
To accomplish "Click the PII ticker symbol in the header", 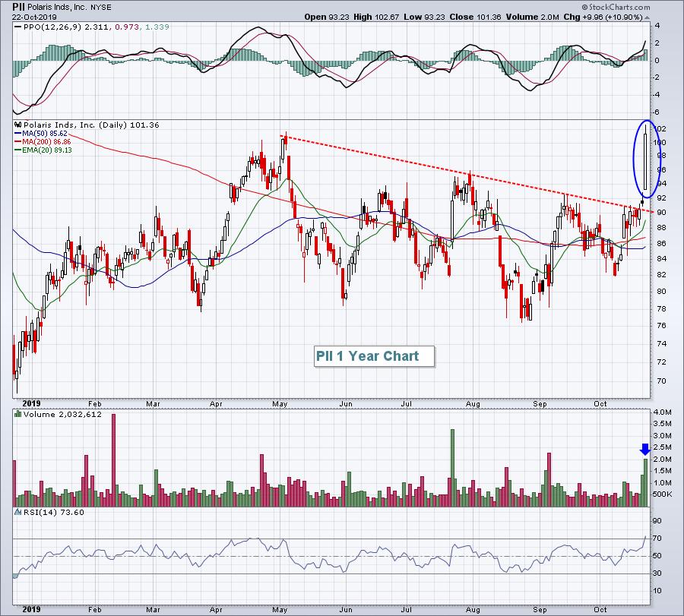I will (x=18, y=7).
